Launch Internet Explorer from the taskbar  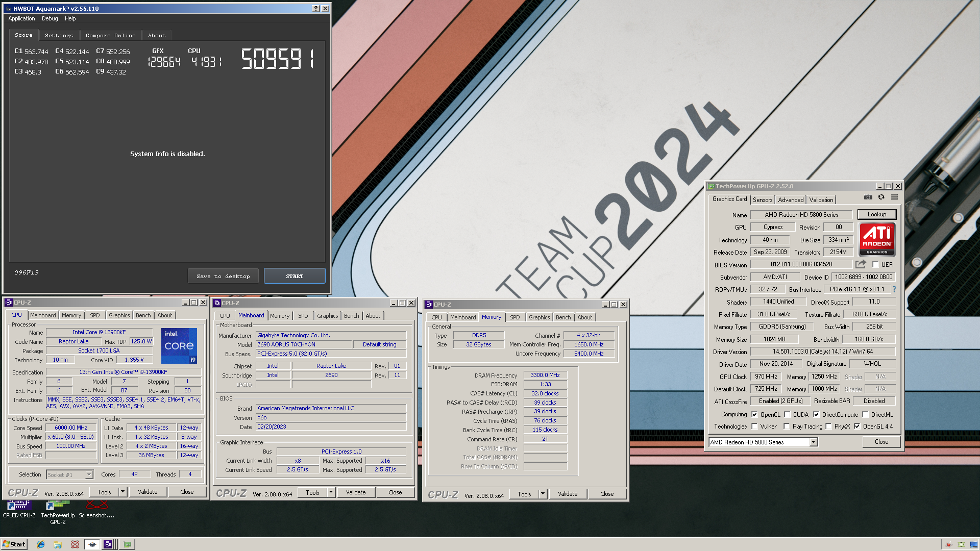(x=41, y=544)
